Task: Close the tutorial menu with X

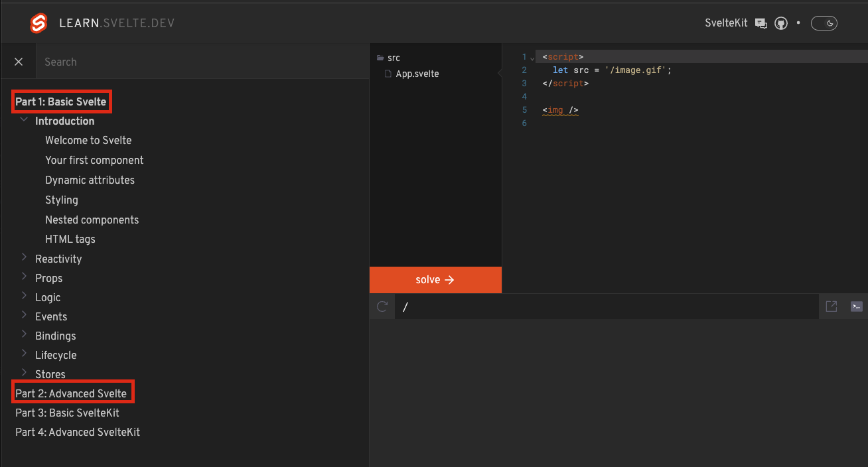Action: point(19,62)
